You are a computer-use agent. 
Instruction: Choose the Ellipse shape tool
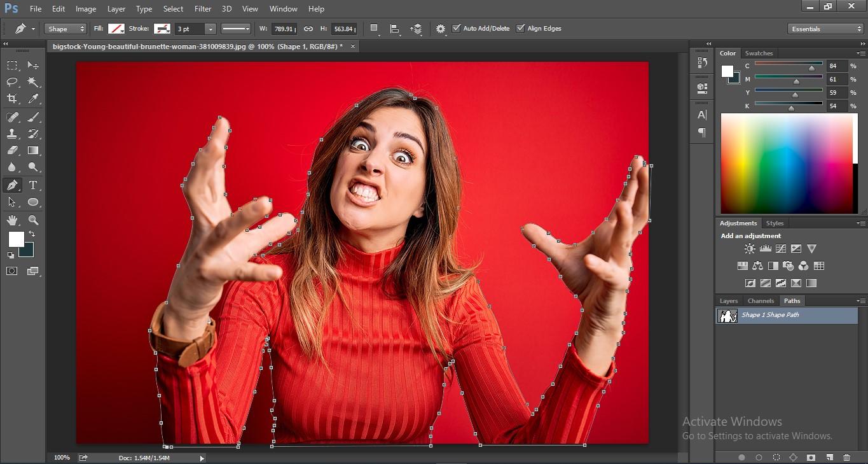coord(33,202)
